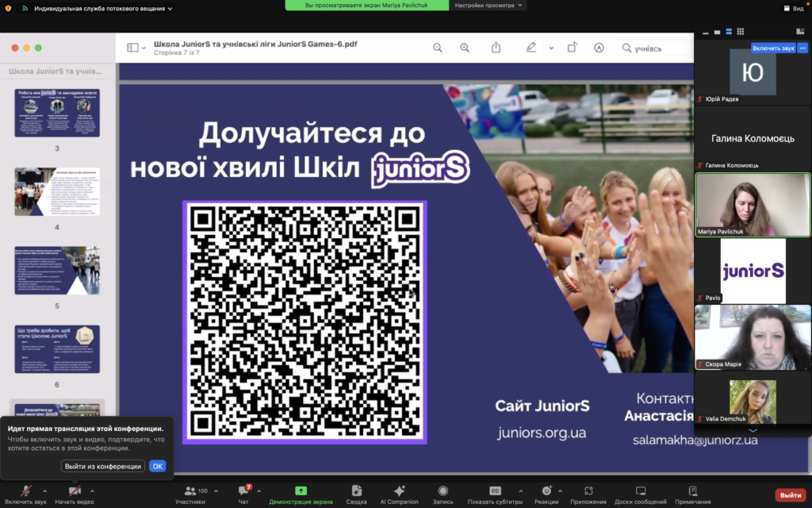Click the PDF share icon

click(496, 47)
